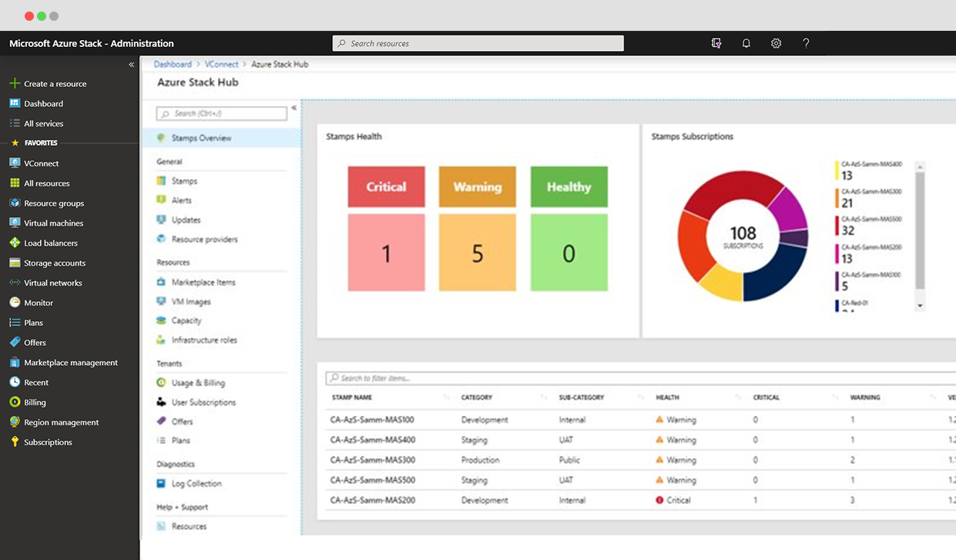Select the Load balancers icon in sidebar
The height and width of the screenshot is (560, 956).
tap(15, 243)
